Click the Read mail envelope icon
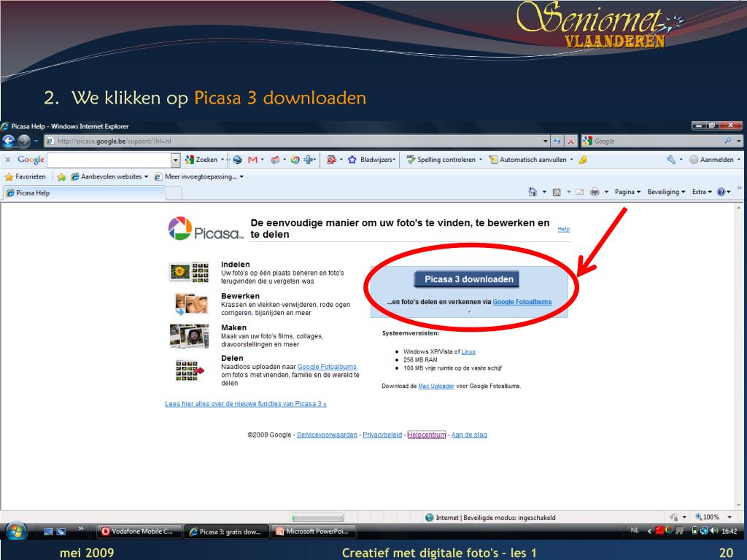Screen dimensions: 747x560 point(579,192)
